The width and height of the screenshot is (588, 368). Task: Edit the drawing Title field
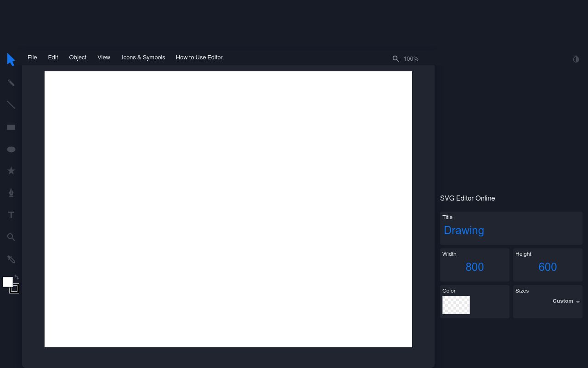(464, 230)
